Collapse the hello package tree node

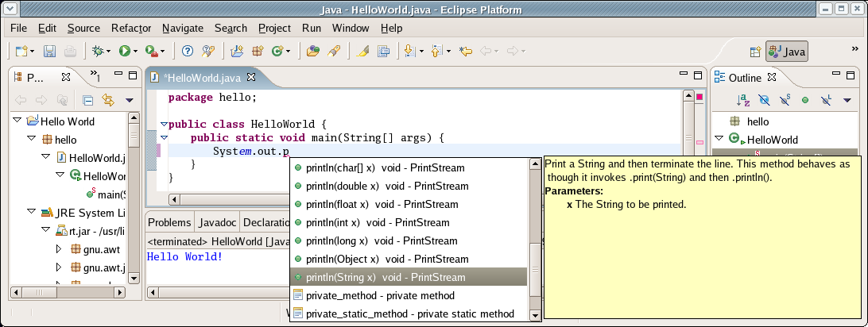[x=31, y=139]
